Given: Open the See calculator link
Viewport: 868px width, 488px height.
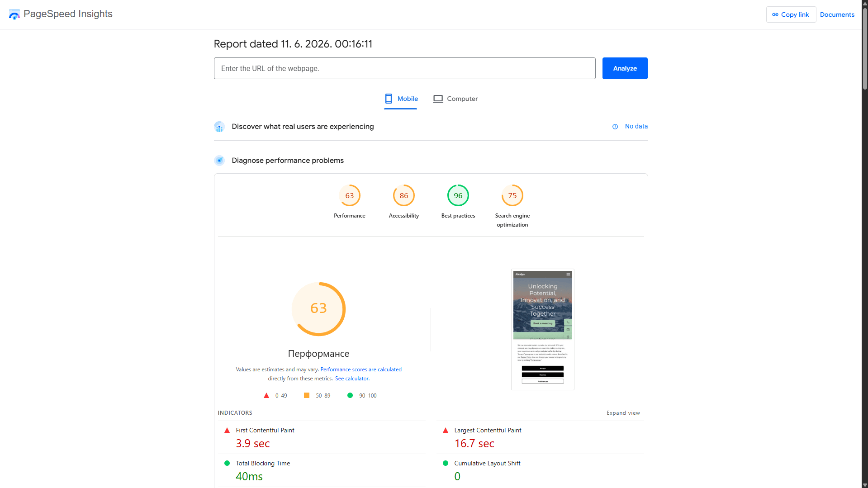Looking at the screenshot, I should coord(352,379).
